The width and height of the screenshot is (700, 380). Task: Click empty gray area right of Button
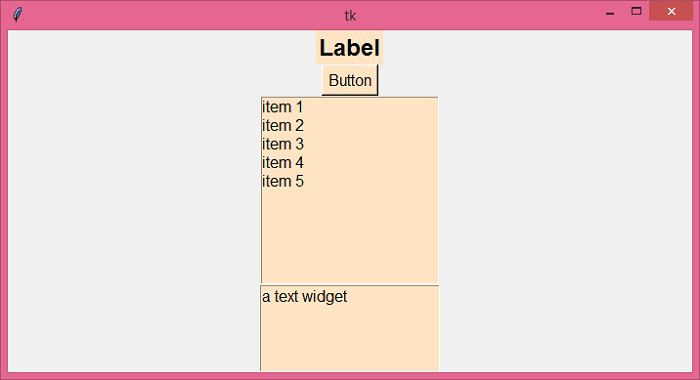pyautogui.click(x=535, y=80)
